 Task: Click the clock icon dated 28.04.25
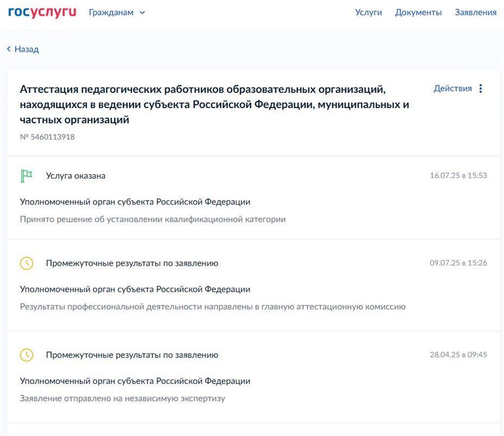[27, 355]
